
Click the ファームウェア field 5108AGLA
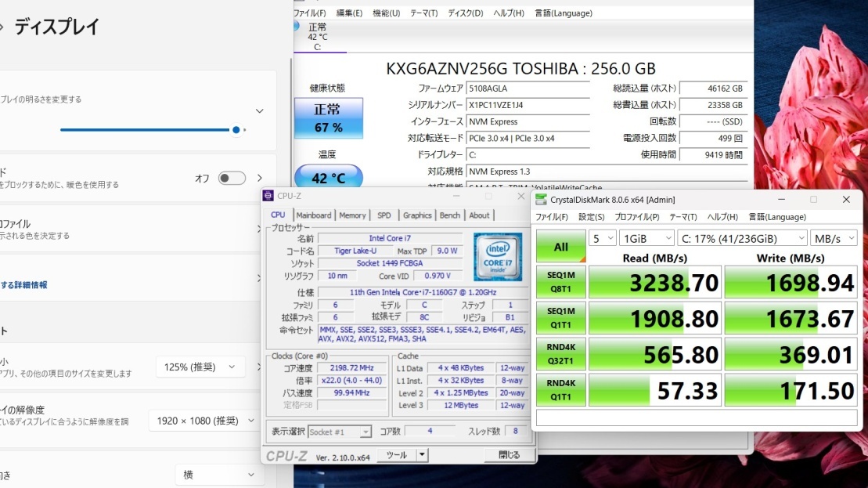point(528,88)
